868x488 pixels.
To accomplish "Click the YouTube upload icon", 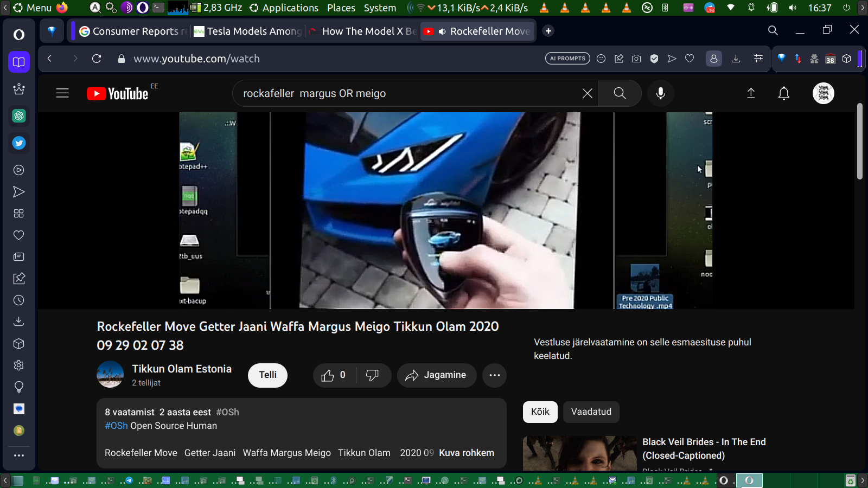I will coord(751,93).
